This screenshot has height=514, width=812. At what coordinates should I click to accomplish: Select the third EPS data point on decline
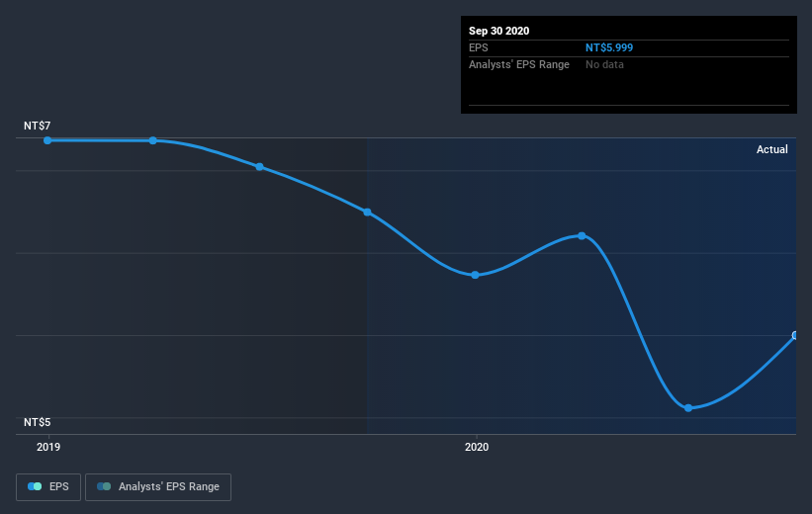259,167
